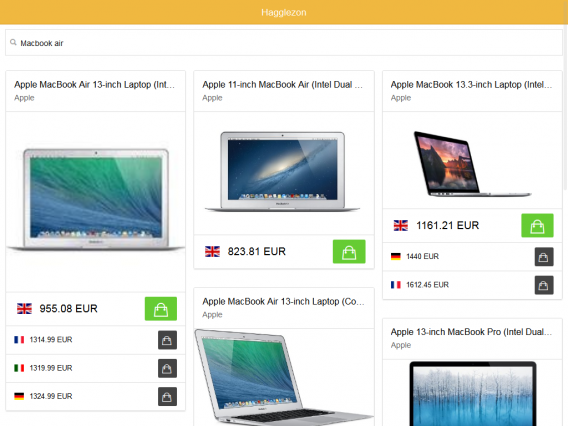Screen dimensions: 568x426
Task: Click the UK flag beside 955.08 EUR
Action: point(24,309)
